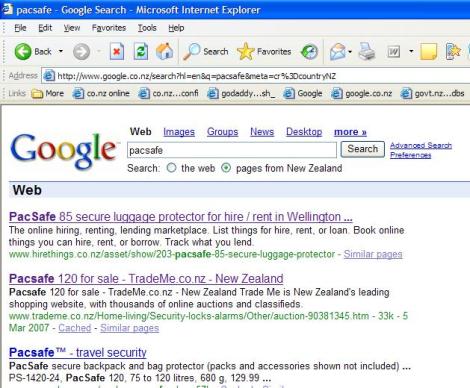The image size is (470, 388).
Task: Expand the Edit with dropdown arrow
Action: (x=411, y=51)
